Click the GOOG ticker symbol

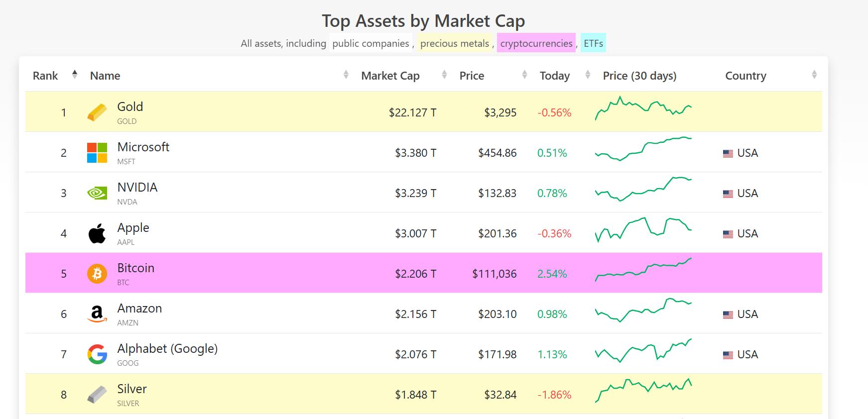pyautogui.click(x=127, y=363)
